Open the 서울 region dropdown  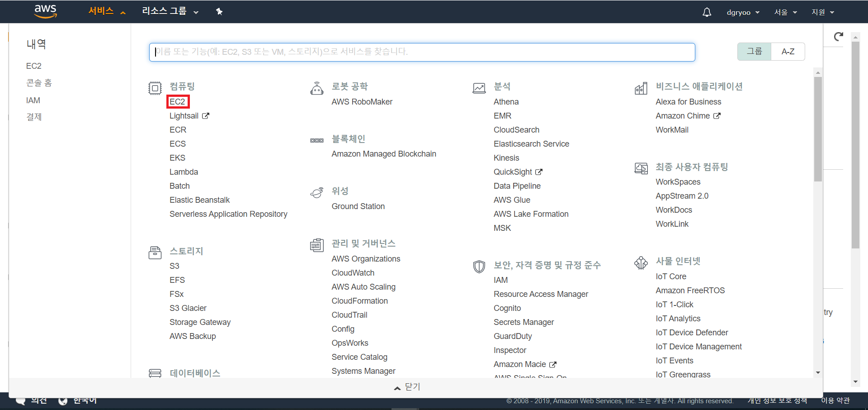785,12
